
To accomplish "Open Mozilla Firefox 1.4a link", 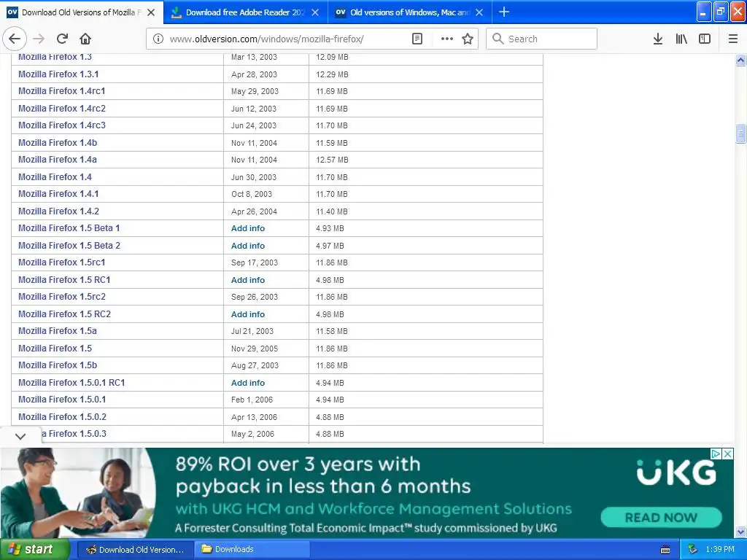I will pos(57,160).
